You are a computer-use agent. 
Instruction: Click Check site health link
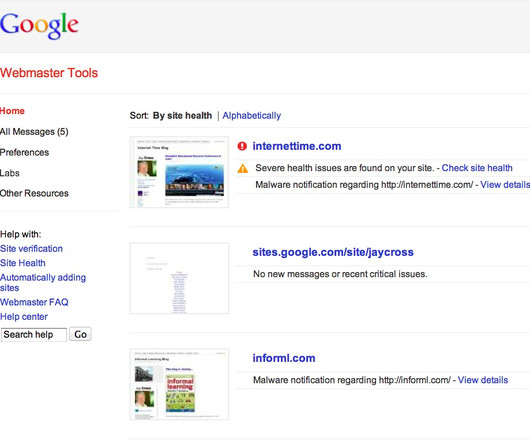[x=477, y=168]
